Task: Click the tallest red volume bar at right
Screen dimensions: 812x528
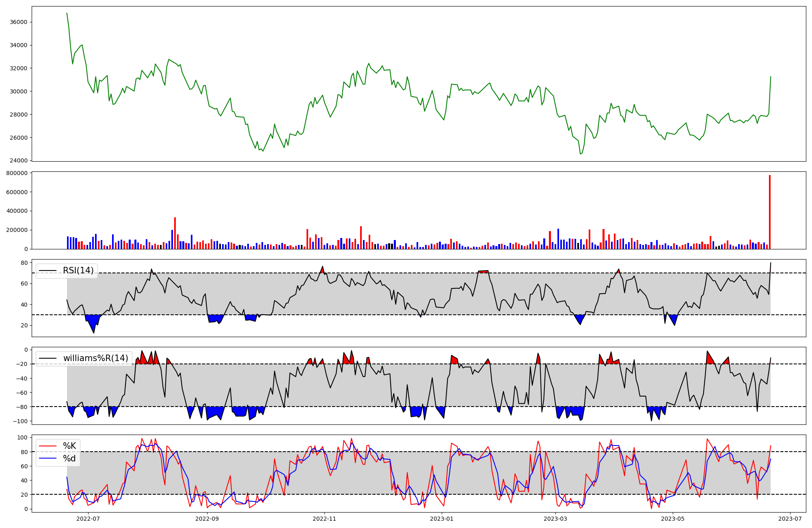Action: coord(769,211)
